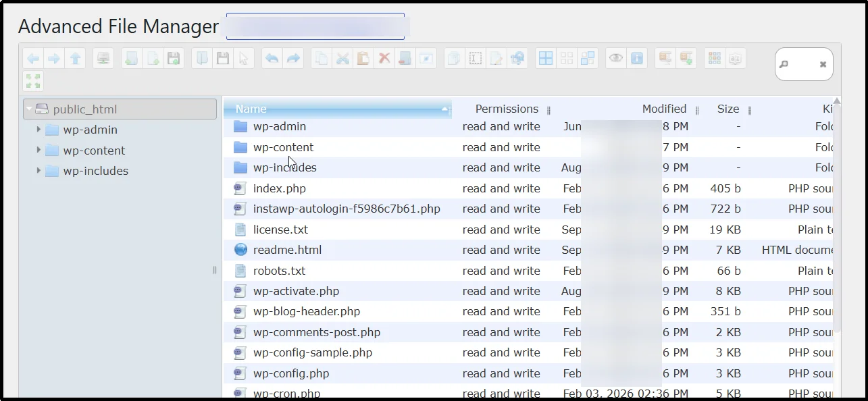Go forward using the Forward arrow
Image resolution: width=868 pixels, height=401 pixels.
[x=54, y=59]
